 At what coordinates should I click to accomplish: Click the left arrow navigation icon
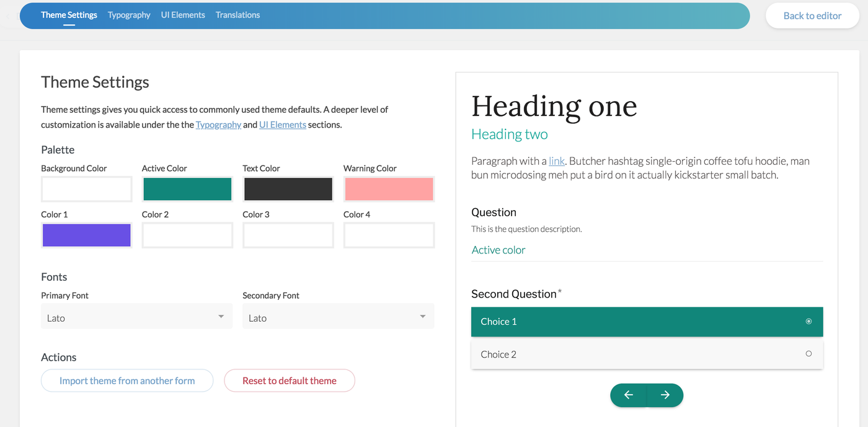click(x=629, y=395)
